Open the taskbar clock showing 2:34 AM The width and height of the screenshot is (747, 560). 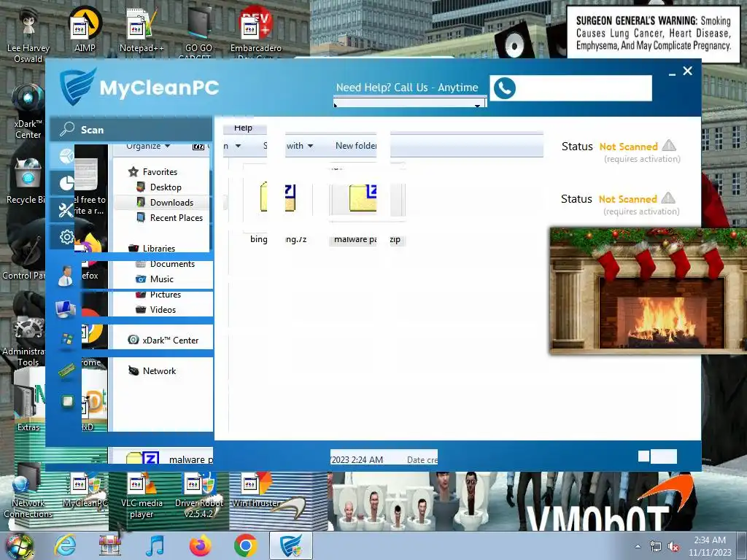tap(710, 546)
